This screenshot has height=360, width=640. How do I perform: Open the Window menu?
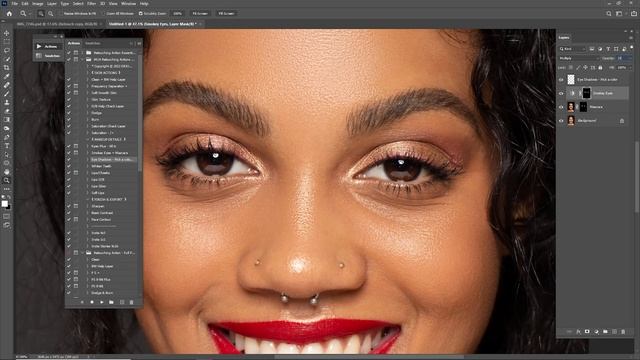point(129,4)
